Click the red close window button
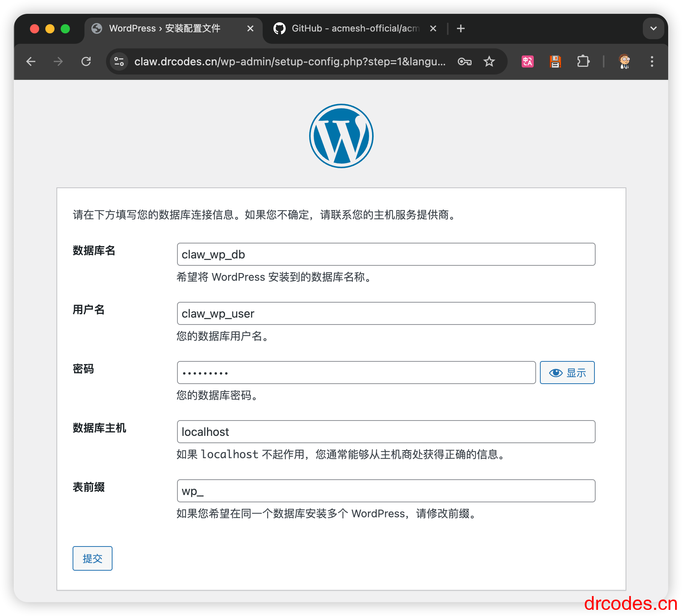 (35, 29)
